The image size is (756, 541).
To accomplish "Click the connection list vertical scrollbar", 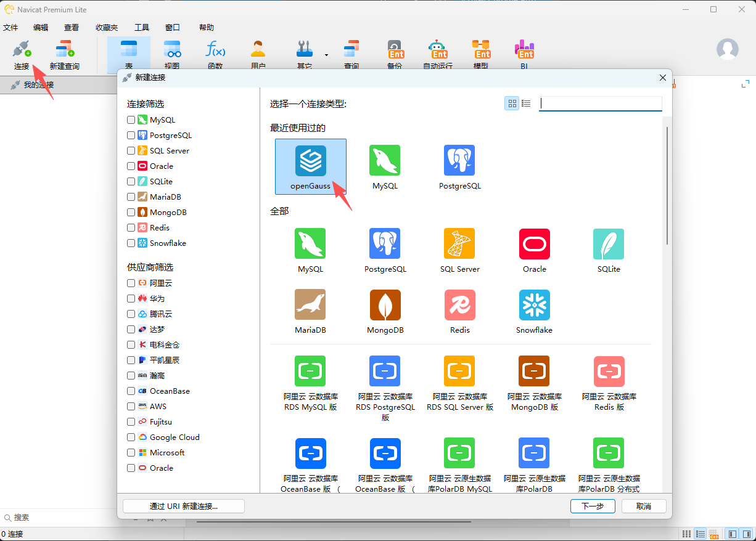I will click(666, 185).
